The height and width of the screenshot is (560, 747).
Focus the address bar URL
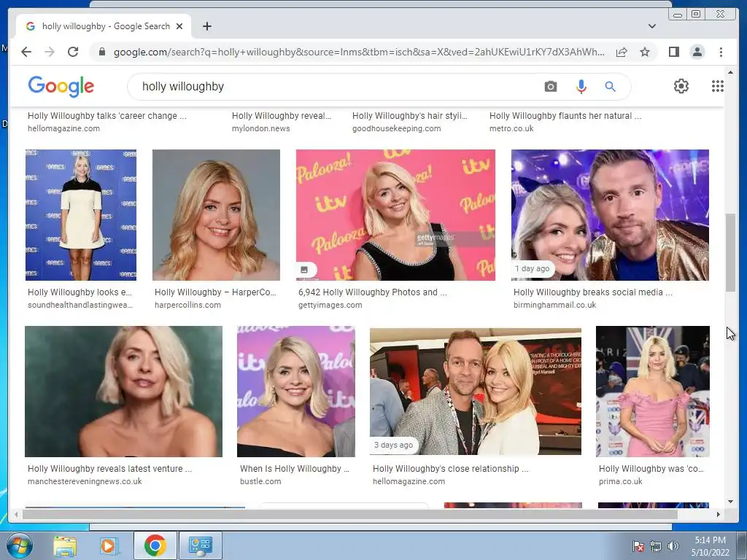359,52
